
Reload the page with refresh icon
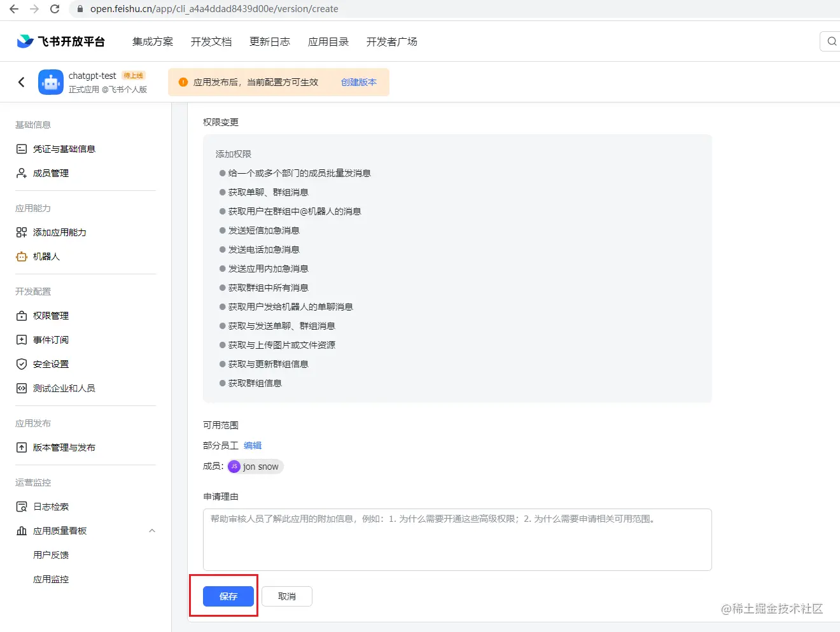[55, 9]
